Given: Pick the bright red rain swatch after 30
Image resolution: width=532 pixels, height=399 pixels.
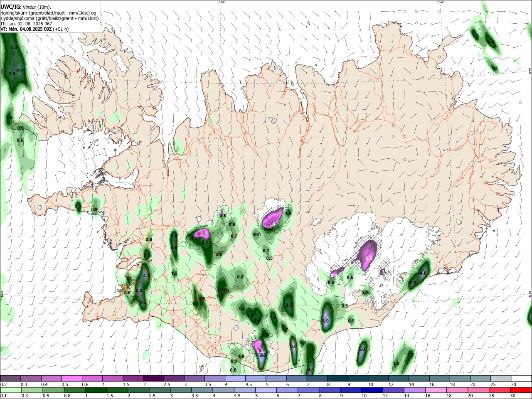Looking at the screenshot, I should click(x=521, y=390).
